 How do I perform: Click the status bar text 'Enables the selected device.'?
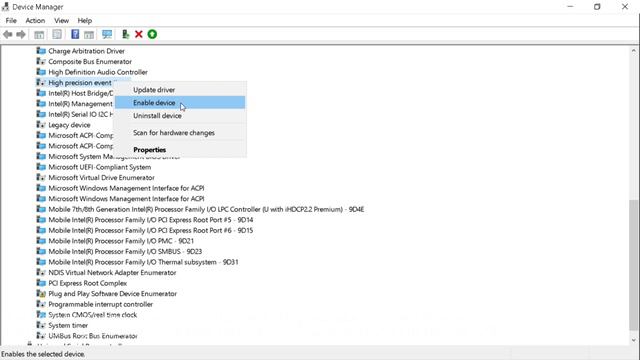[43, 354]
